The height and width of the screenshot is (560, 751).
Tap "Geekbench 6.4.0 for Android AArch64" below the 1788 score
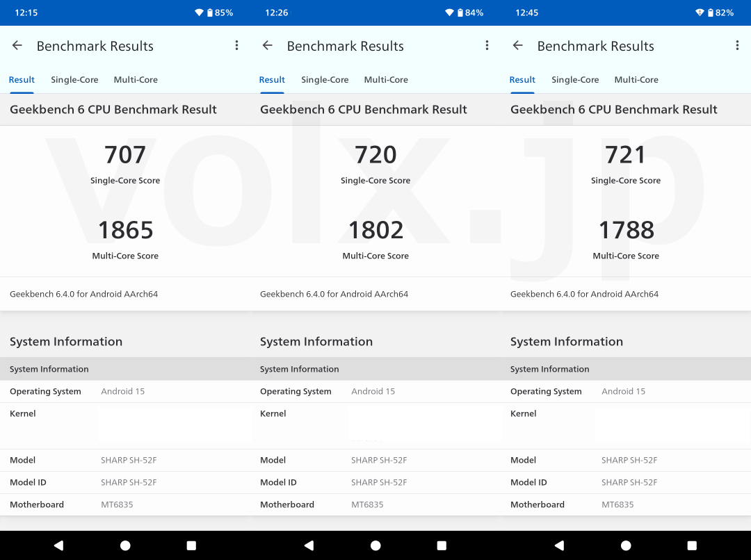584,294
